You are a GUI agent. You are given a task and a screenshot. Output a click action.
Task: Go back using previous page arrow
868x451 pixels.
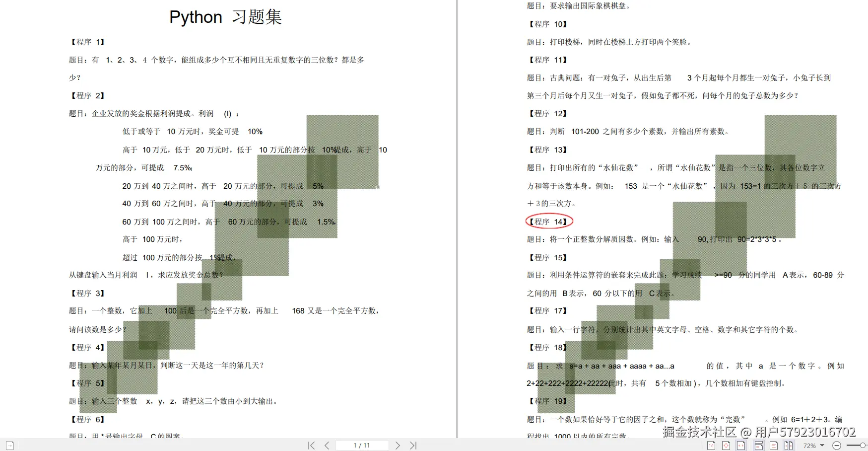click(327, 445)
